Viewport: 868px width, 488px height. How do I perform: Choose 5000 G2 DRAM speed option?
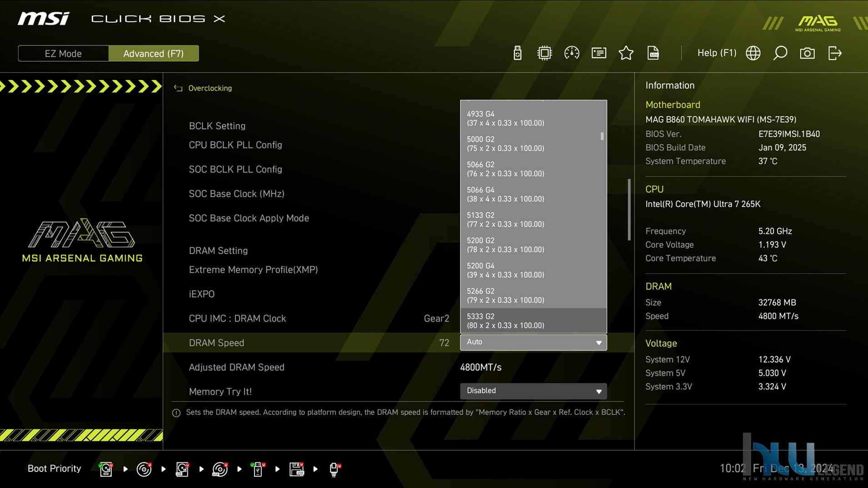(533, 144)
